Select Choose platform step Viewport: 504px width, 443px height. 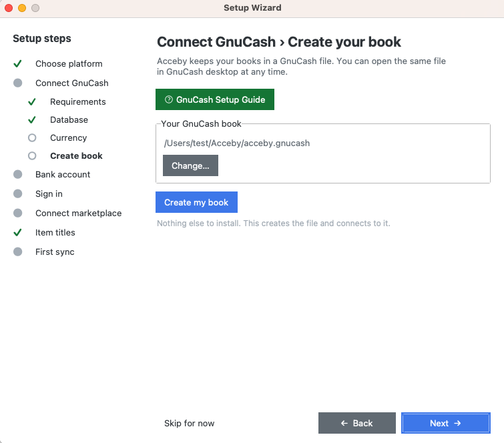69,63
